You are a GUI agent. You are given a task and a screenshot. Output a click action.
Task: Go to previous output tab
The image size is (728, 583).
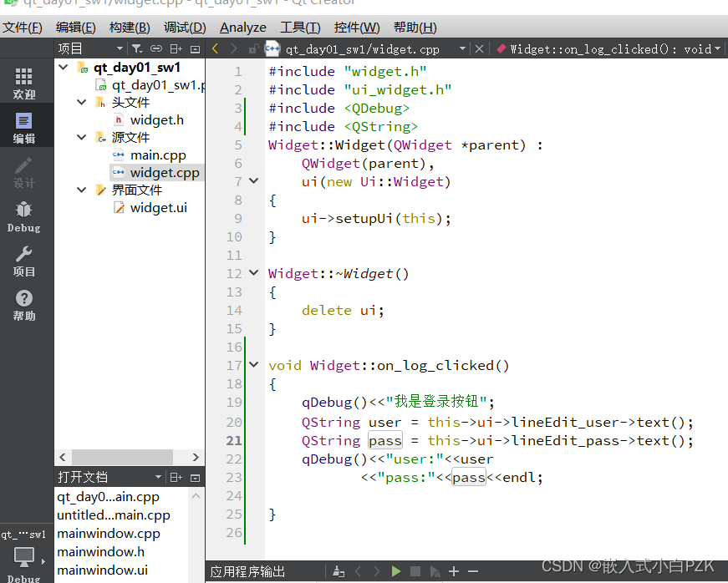(358, 572)
